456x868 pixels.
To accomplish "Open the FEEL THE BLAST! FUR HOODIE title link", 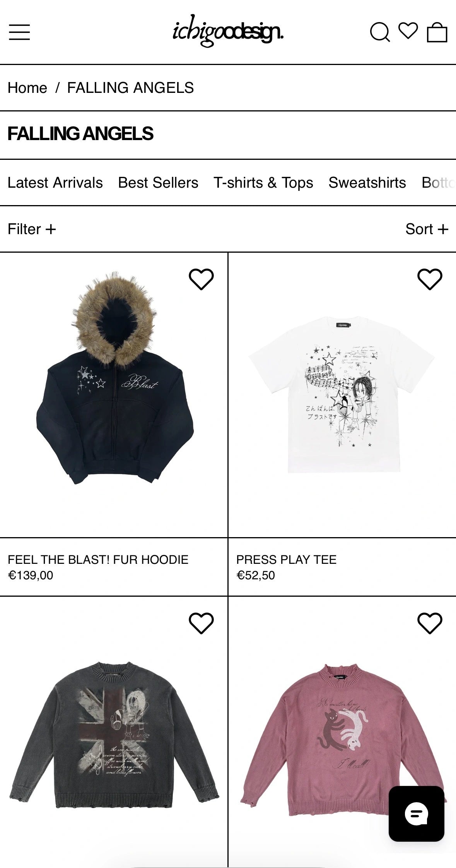I will [x=98, y=560].
